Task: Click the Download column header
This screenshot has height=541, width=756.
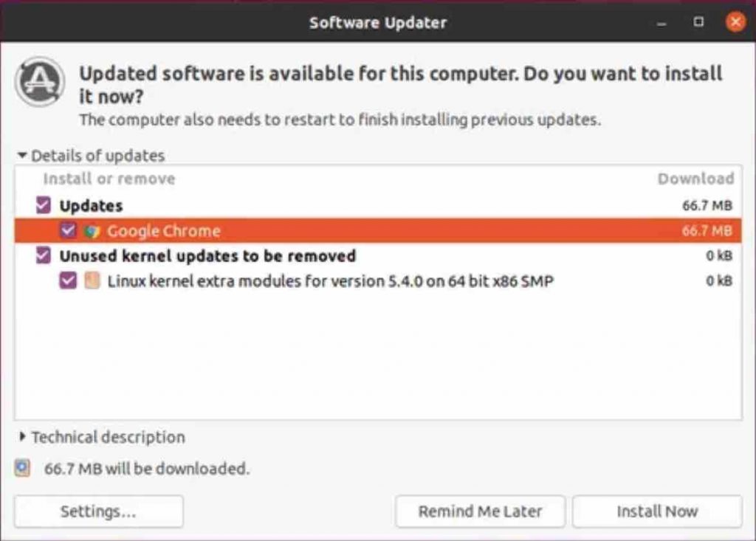Action: [695, 179]
